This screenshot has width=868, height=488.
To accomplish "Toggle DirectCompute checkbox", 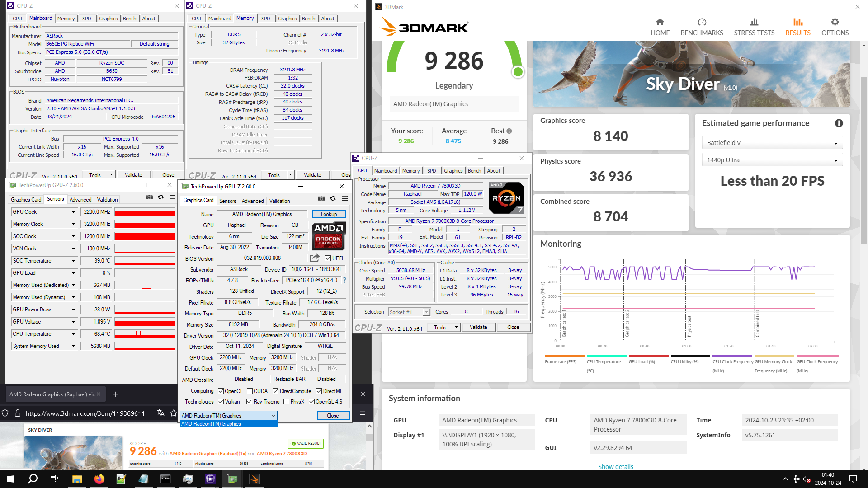I will [x=275, y=391].
